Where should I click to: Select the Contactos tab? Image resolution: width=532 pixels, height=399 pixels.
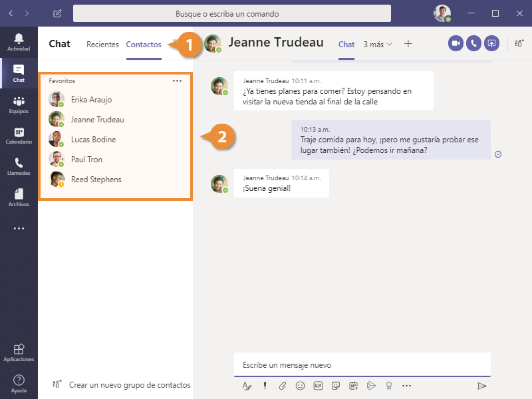[144, 45]
